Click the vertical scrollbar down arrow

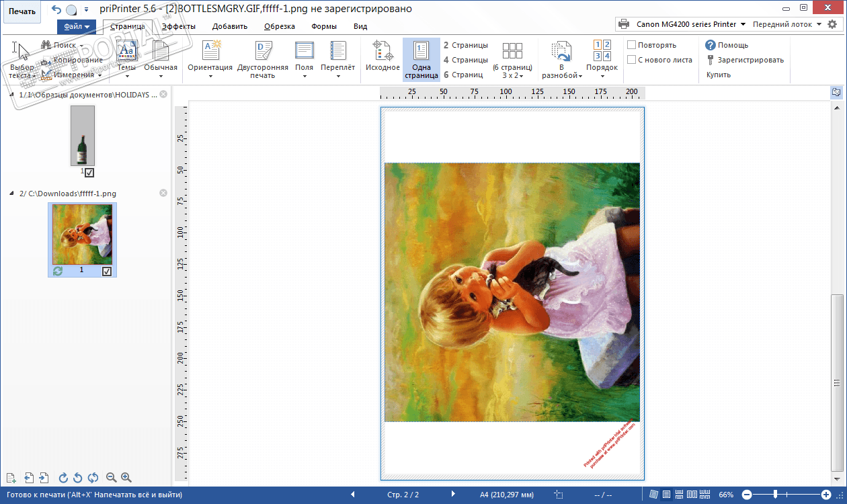pos(836,480)
